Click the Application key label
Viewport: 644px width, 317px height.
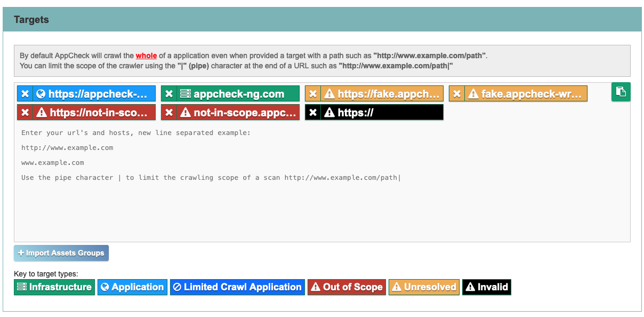[132, 287]
